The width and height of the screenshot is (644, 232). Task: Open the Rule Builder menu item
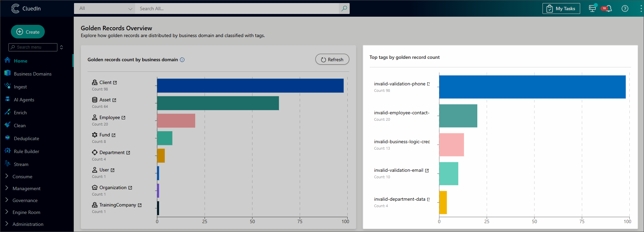tap(26, 151)
